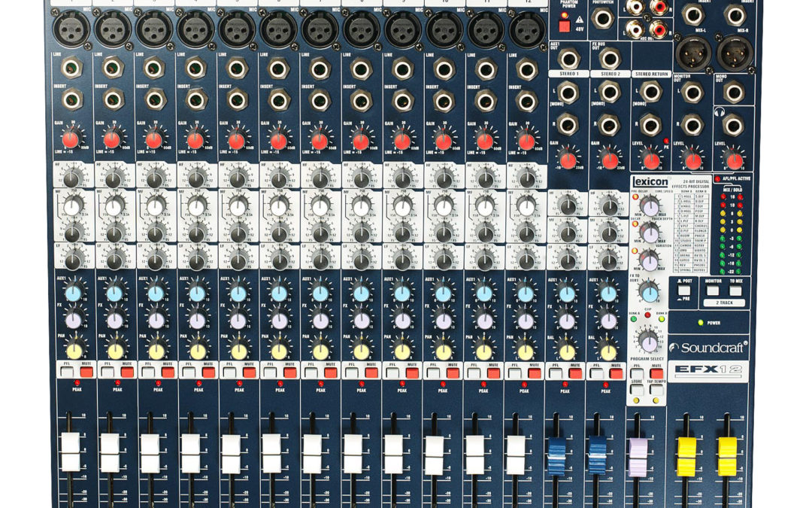Click the AFL/PFL ACTIVE red LED
Image resolution: width=812 pixels, height=508 pixels.
(717, 179)
